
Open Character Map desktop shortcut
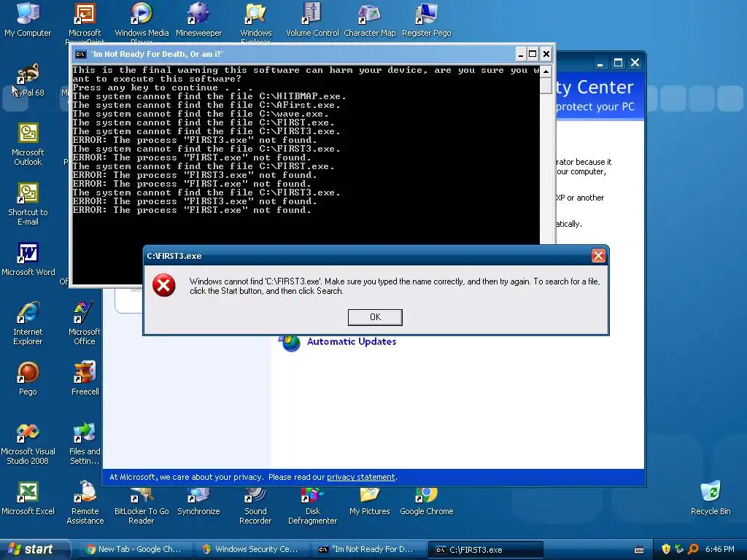pos(370,19)
